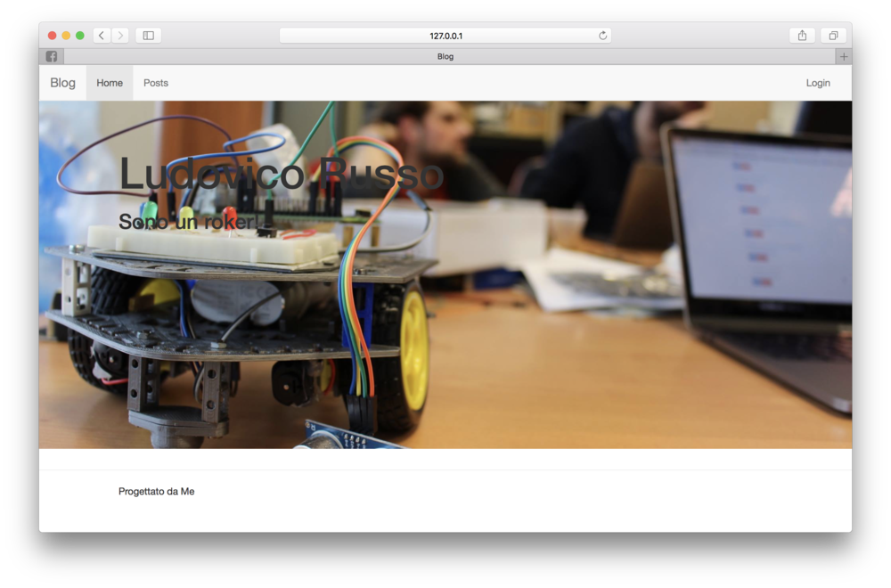Open the pinned Facebook tab

52,56
